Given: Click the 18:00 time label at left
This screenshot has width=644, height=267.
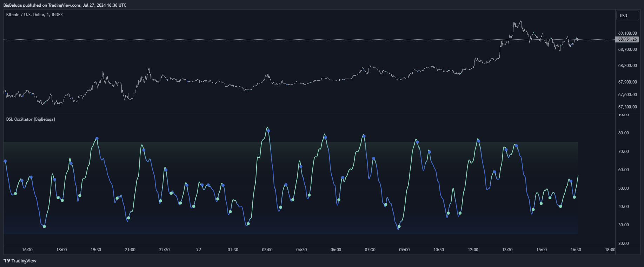Looking at the screenshot, I should tap(62, 250).
